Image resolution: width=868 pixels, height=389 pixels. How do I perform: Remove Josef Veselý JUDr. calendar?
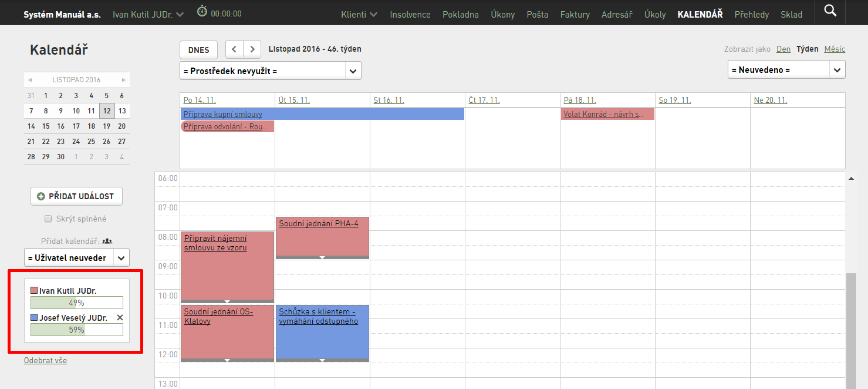pos(120,318)
